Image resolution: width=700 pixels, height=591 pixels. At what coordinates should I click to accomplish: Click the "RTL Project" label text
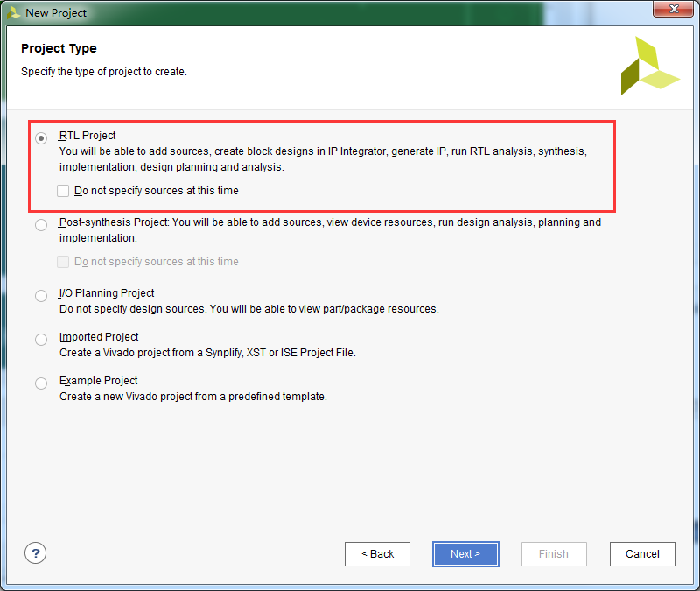point(87,136)
